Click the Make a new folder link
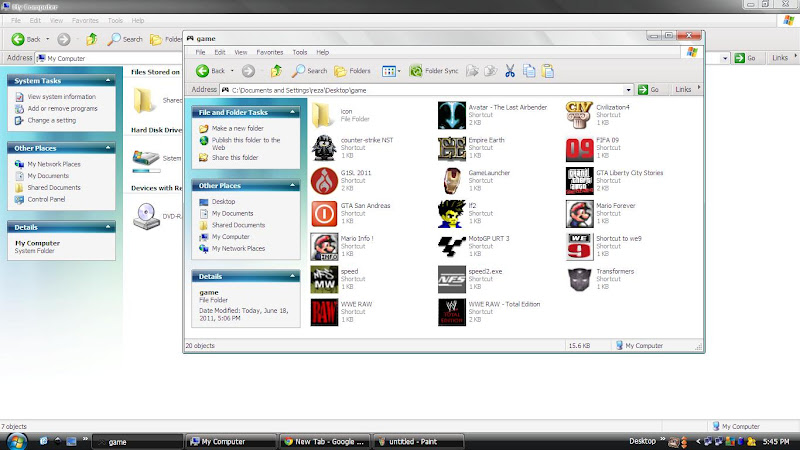This screenshot has height=450, width=800. point(237,129)
